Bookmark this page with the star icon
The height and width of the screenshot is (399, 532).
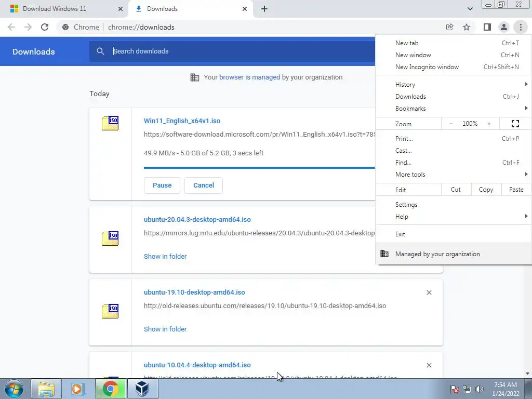467,27
